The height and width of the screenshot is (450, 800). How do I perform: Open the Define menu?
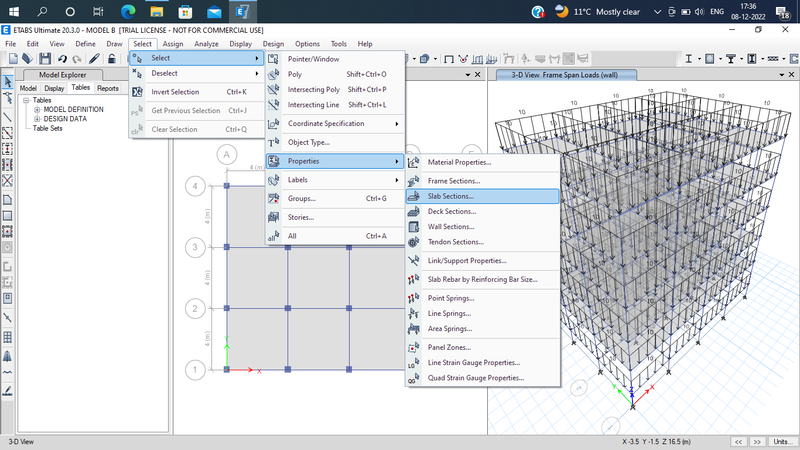[85, 44]
